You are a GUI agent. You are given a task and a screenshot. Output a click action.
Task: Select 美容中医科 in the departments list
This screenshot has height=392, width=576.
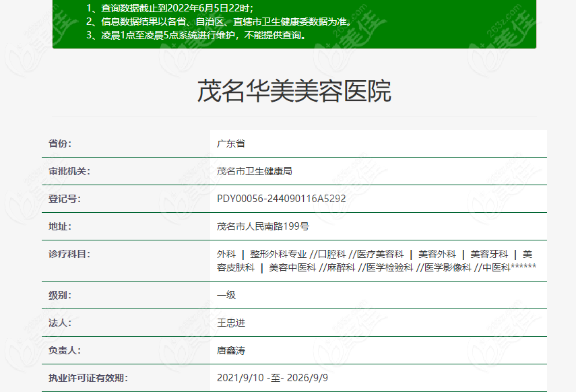click(292, 267)
